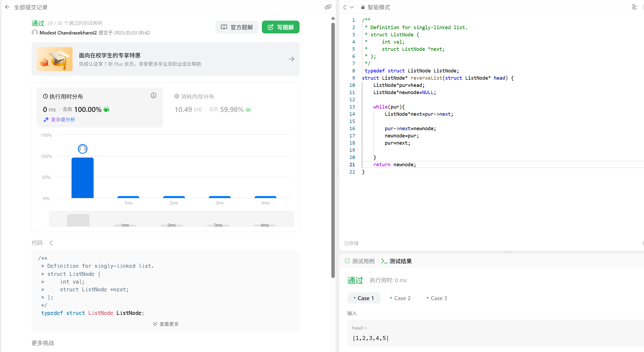The height and width of the screenshot is (352, 644).
Task: Click the sparkle icon beside 复杂度分析
Action: [46, 119]
